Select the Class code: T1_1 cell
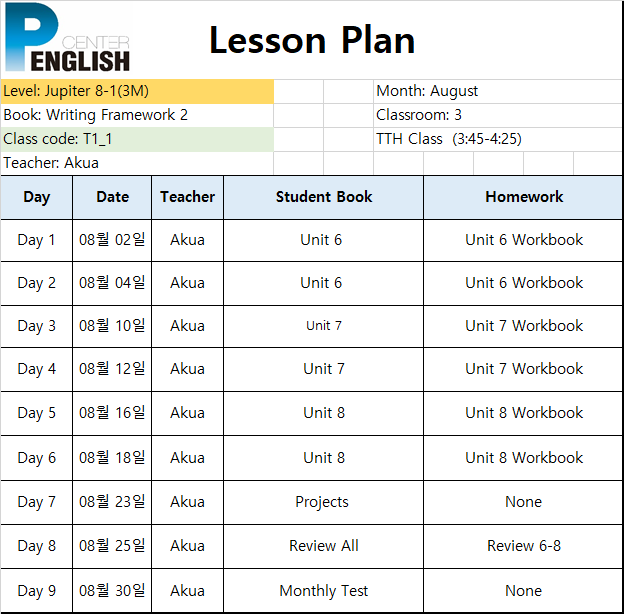This screenshot has height=616, width=624. [x=137, y=139]
